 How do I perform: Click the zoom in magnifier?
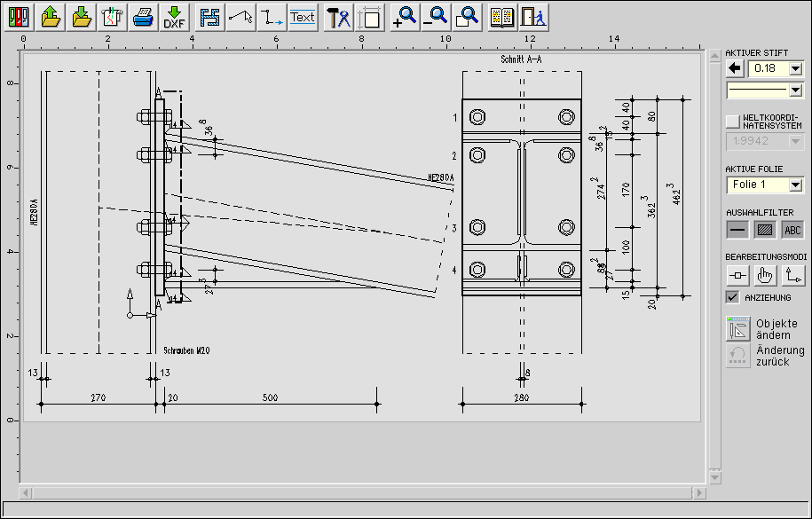click(x=405, y=17)
